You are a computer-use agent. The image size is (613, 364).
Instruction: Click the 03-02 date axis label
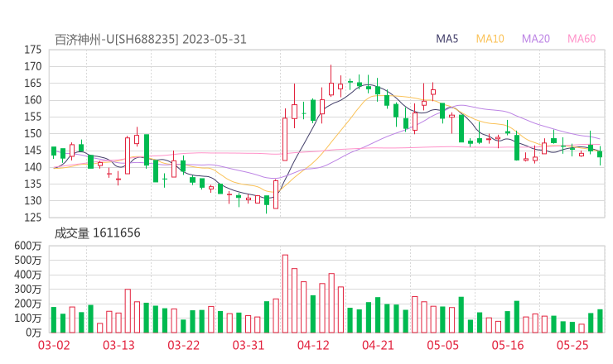click(54, 345)
